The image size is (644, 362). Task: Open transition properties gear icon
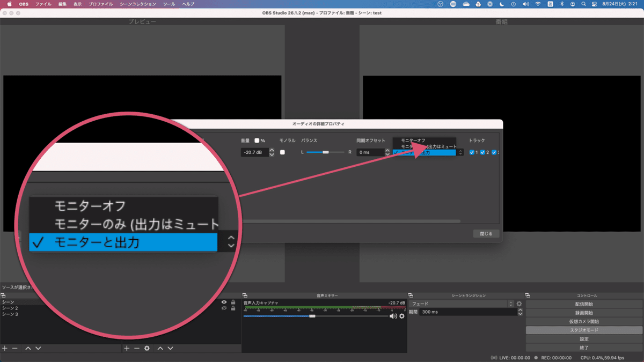point(519,304)
